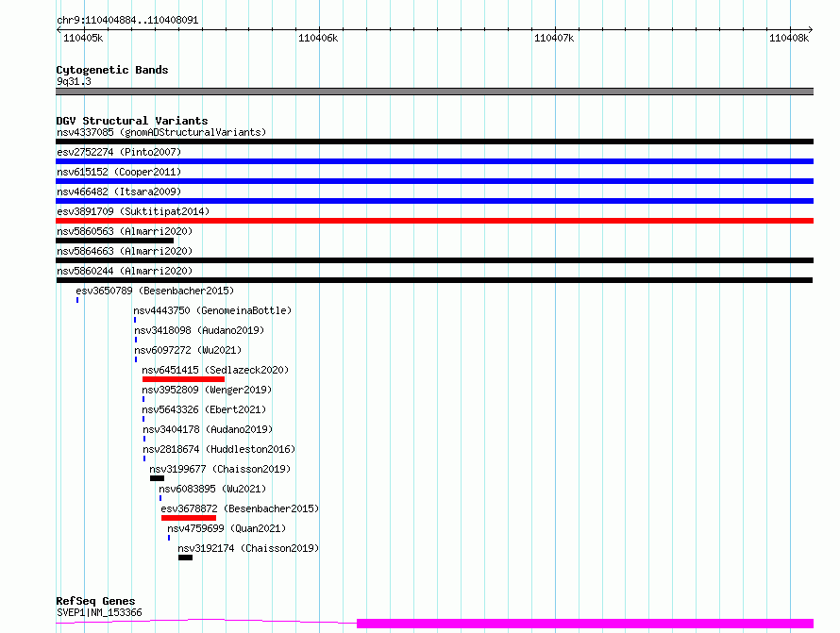Click nsv3418098 Audano2019 label
Image resolution: width=840 pixels, height=633 pixels.
(199, 330)
